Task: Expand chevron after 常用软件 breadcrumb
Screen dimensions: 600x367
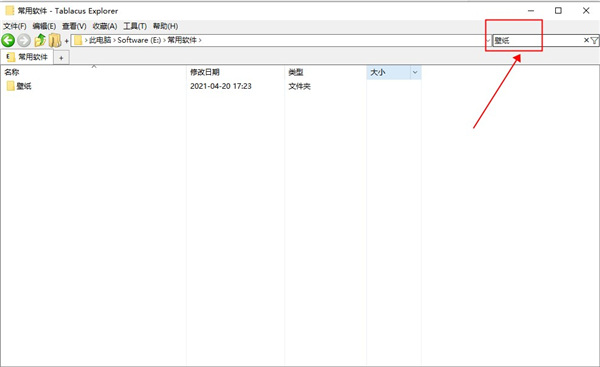Action: tap(200, 40)
